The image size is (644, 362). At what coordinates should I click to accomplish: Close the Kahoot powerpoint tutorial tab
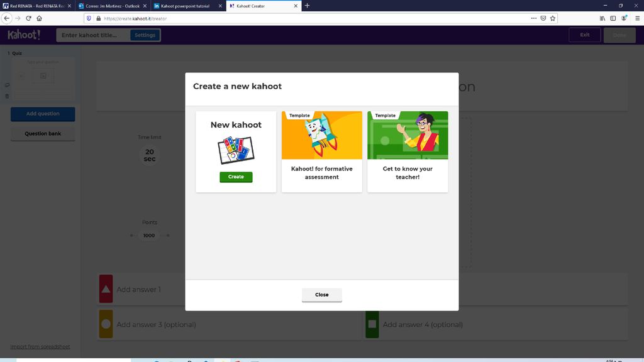(220, 6)
